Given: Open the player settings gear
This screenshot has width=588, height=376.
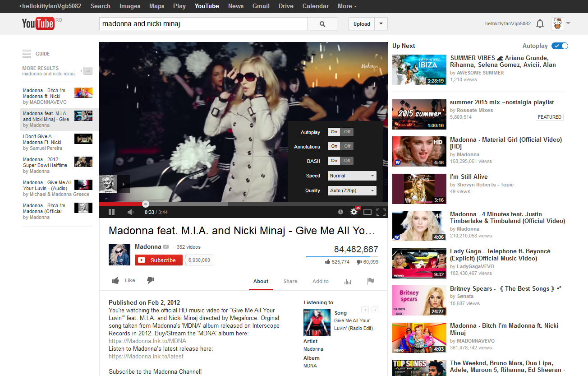Looking at the screenshot, I should [x=354, y=212].
